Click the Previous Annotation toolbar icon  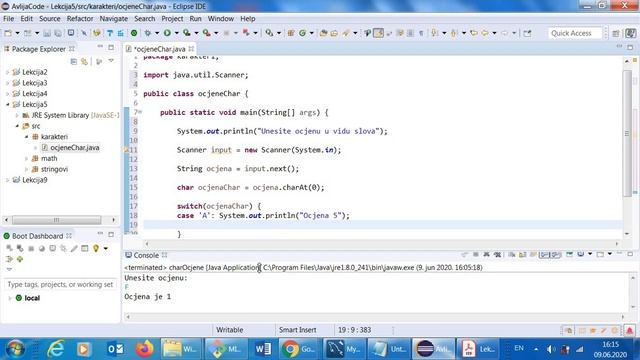453,33
